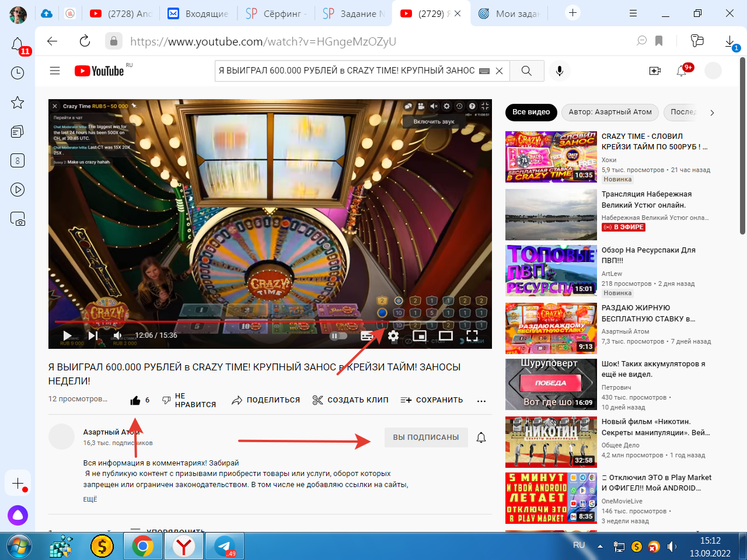Click 'СОХРАНИТЬ' to save to playlist

(432, 400)
